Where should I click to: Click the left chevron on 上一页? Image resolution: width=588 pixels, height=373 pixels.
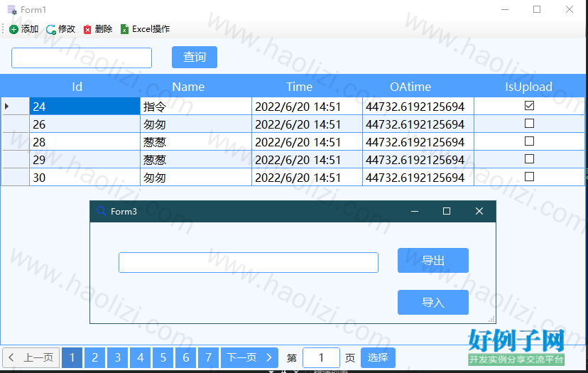click(x=11, y=357)
